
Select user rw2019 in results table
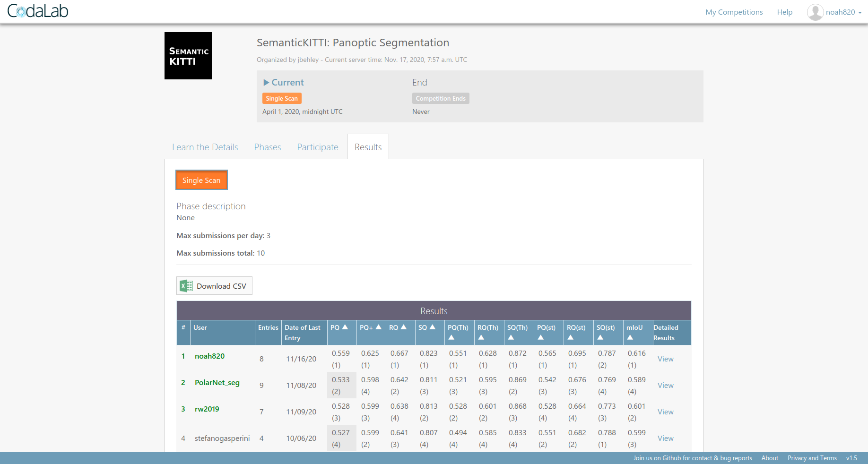[x=207, y=409]
